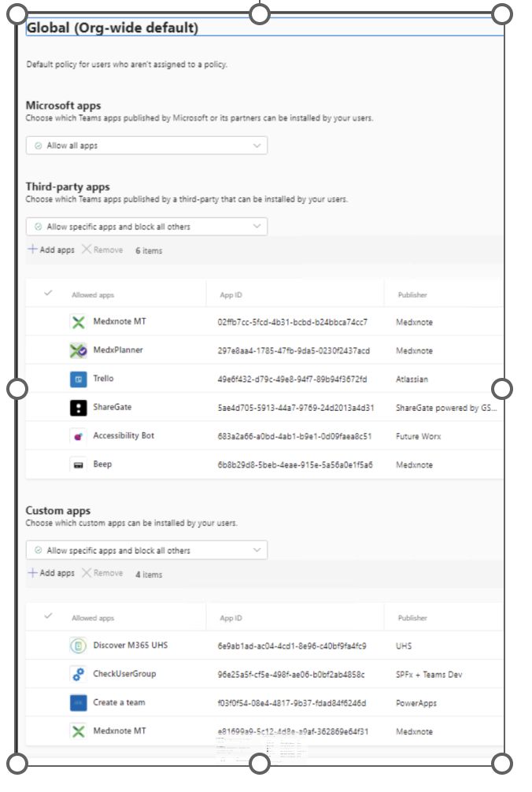Click Publisher column header in Third-party table

pyautogui.click(x=412, y=295)
